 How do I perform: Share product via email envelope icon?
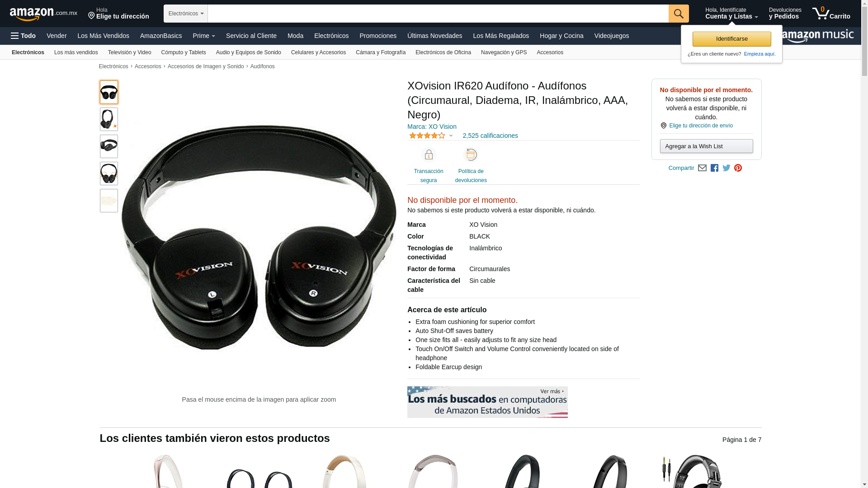pyautogui.click(x=702, y=168)
